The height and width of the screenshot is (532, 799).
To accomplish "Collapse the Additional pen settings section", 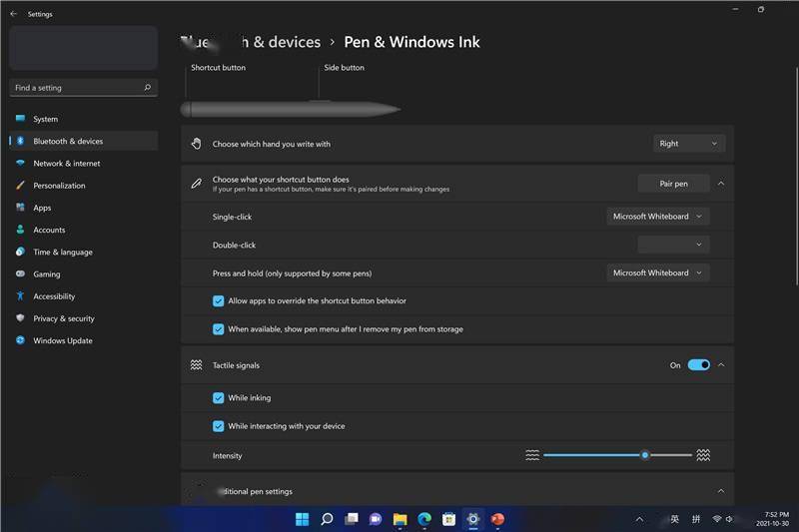I will point(721,491).
